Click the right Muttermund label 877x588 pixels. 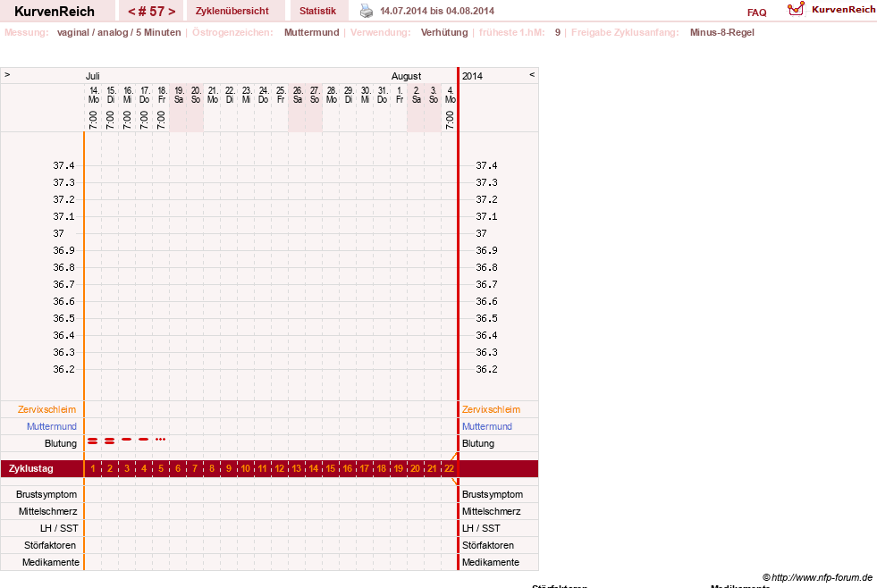pos(487,426)
